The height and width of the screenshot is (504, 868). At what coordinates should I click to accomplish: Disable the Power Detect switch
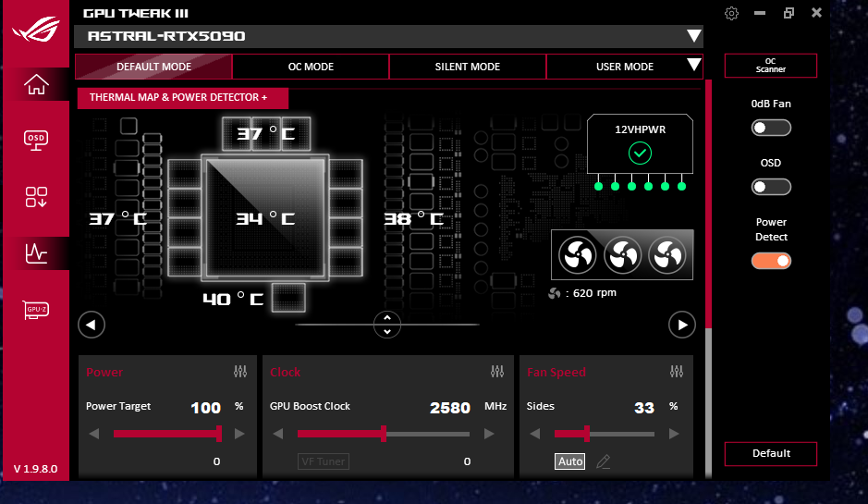pyautogui.click(x=771, y=261)
